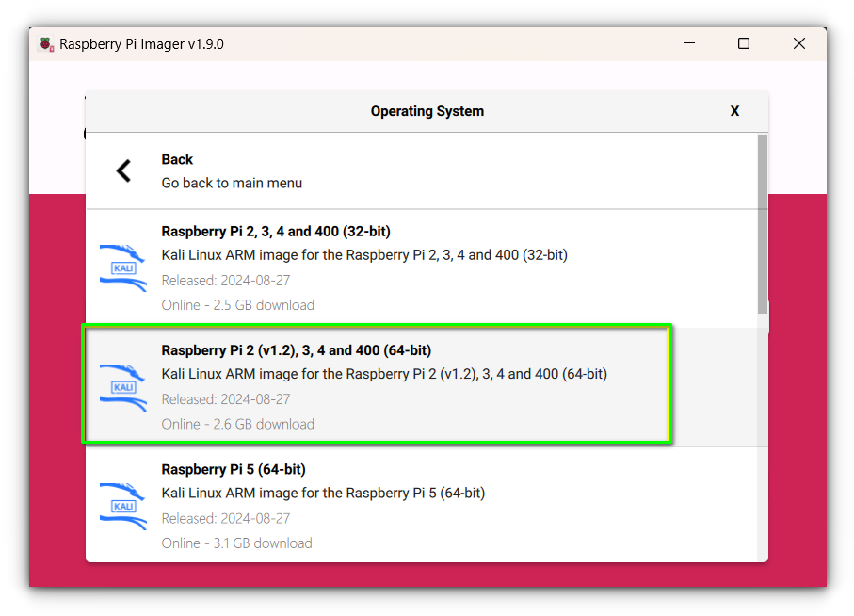Image resolution: width=854 pixels, height=616 pixels.
Task: Pick the Raspberry Pi 5 (64-bit) title
Action: pyautogui.click(x=234, y=469)
